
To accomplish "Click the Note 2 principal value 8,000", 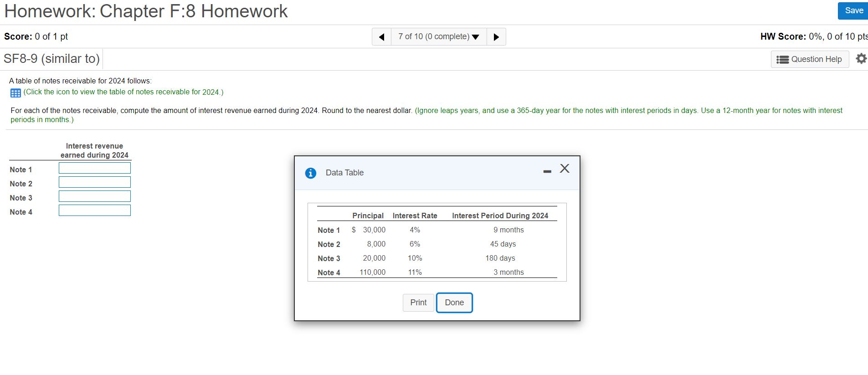I will click(x=376, y=244).
